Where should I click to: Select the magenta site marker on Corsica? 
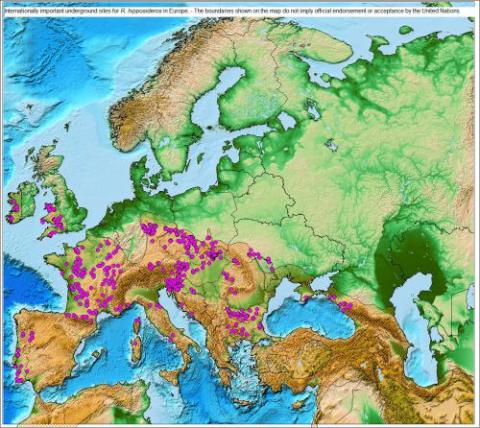[137, 322]
